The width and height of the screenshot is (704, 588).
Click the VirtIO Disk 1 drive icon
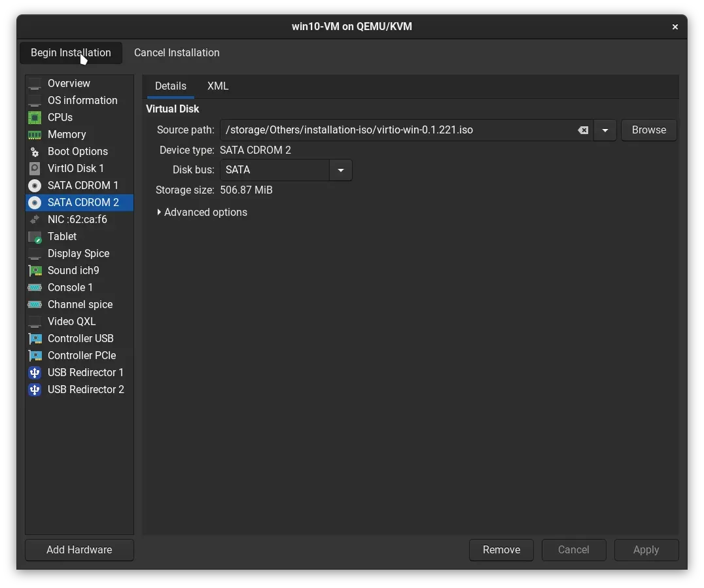[35, 168]
